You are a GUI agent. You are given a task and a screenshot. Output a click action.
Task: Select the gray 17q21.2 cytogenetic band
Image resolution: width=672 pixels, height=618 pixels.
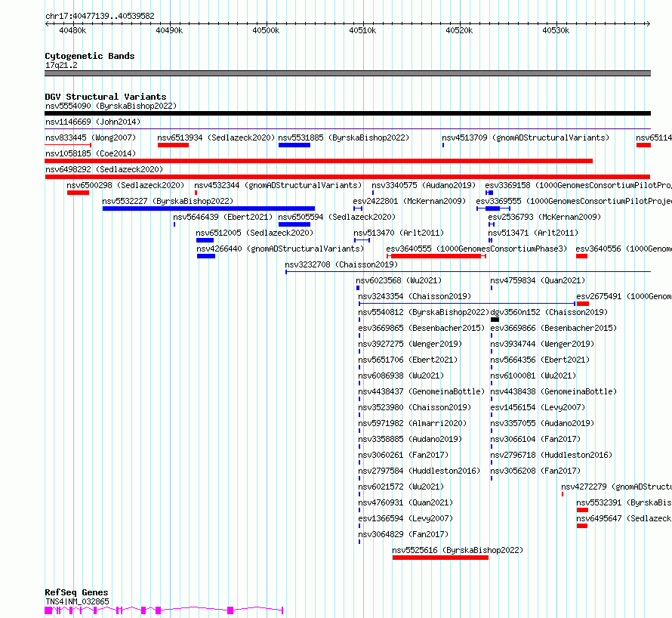tap(347, 73)
